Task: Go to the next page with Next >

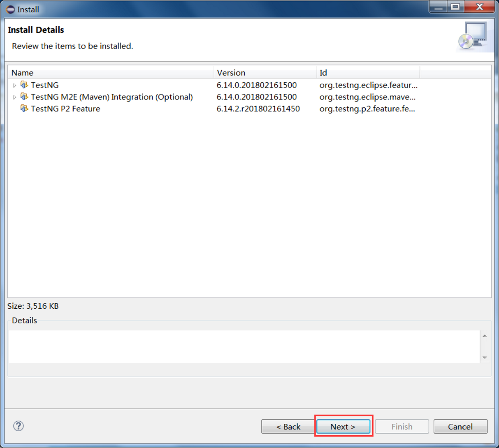Action: (343, 427)
